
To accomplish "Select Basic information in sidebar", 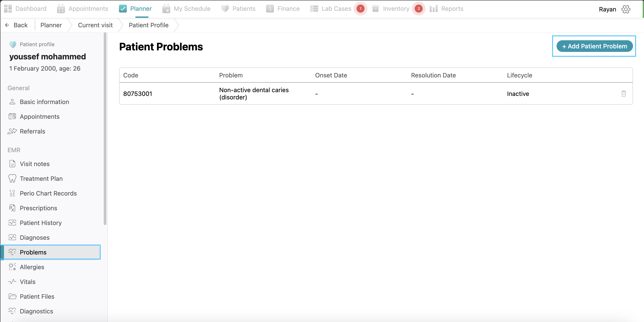I will coord(44,102).
